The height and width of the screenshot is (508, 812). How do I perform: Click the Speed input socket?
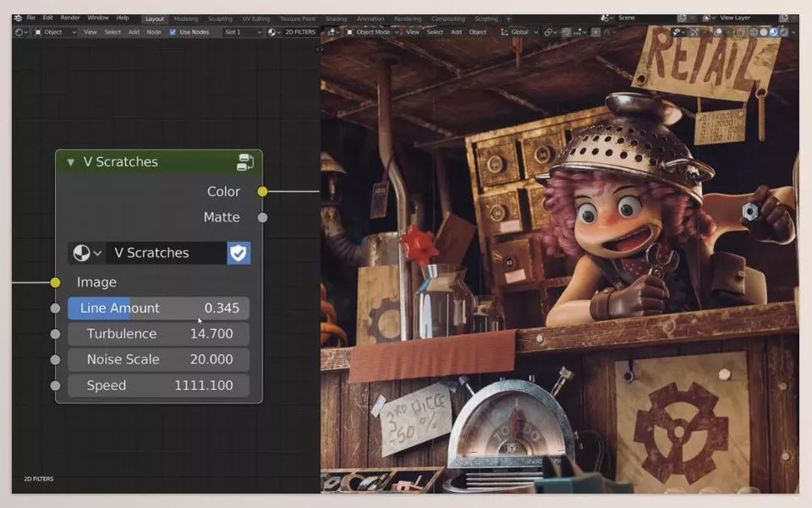pos(56,385)
